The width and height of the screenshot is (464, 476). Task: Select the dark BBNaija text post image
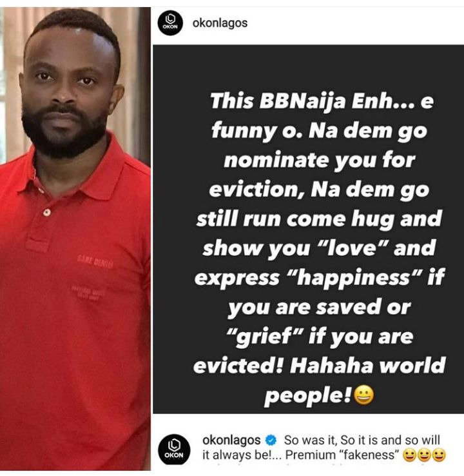[308, 229]
